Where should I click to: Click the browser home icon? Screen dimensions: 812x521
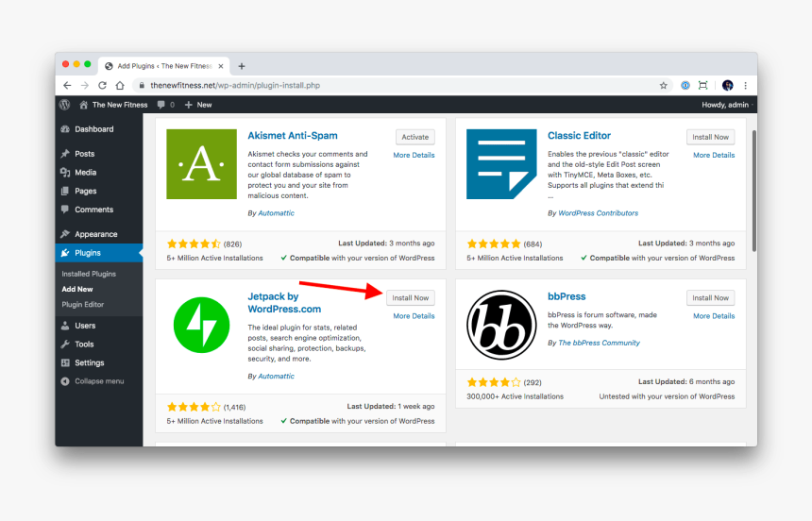(120, 86)
